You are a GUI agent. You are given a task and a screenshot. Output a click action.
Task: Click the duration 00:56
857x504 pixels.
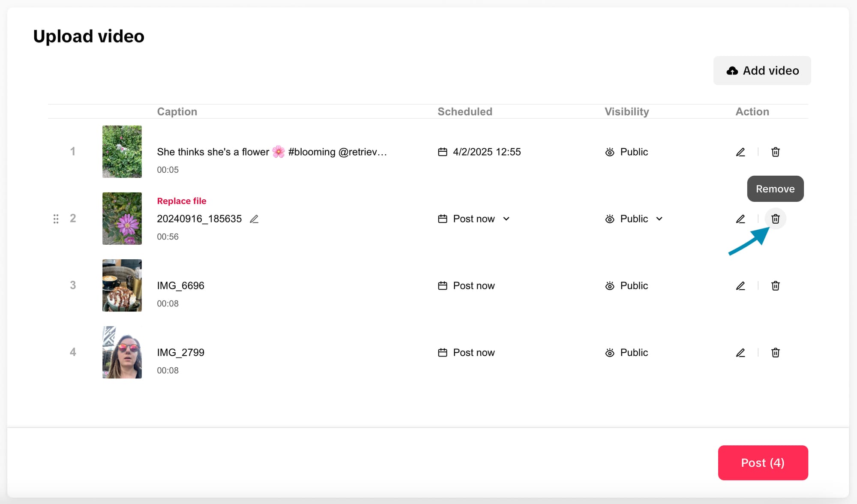click(x=168, y=237)
